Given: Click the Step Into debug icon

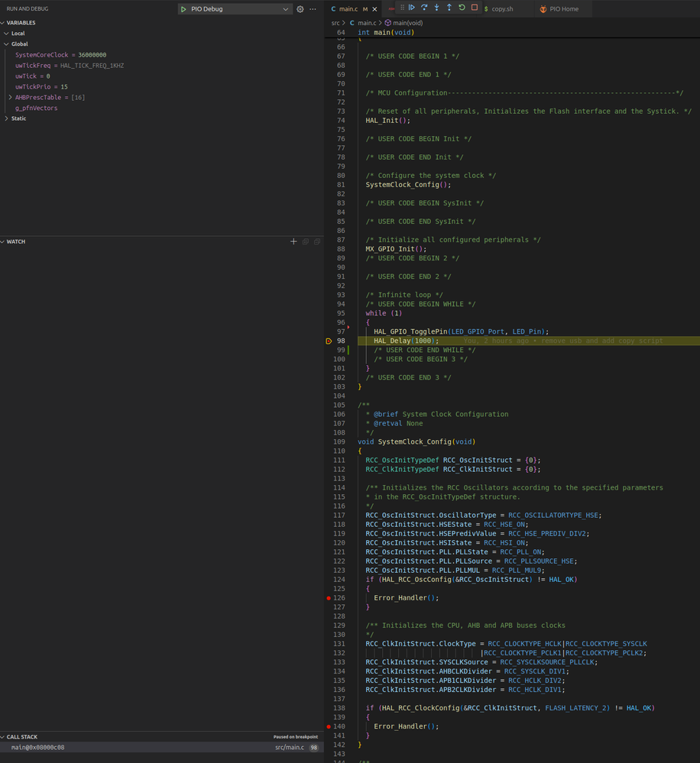Looking at the screenshot, I should [x=436, y=8].
